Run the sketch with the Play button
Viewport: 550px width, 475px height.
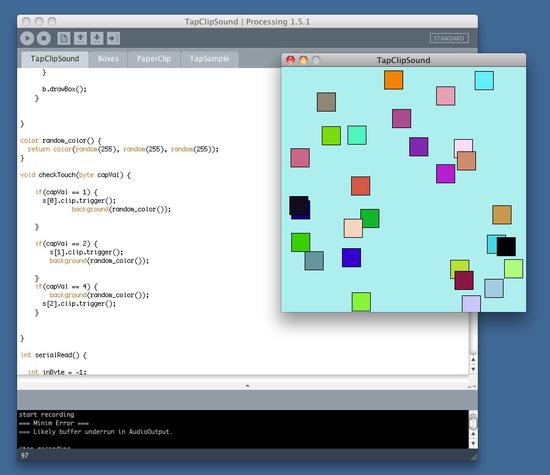tap(27, 38)
